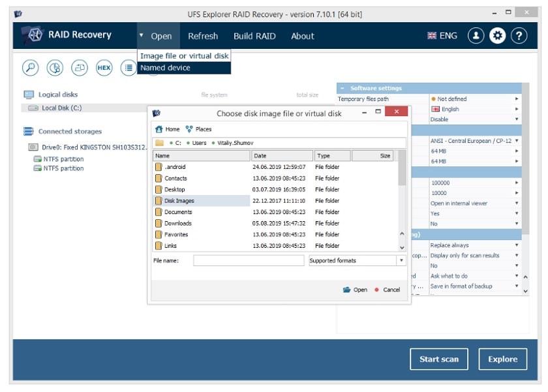The height and width of the screenshot is (392, 548).
Task: Sort file list by Name column
Action: point(202,156)
